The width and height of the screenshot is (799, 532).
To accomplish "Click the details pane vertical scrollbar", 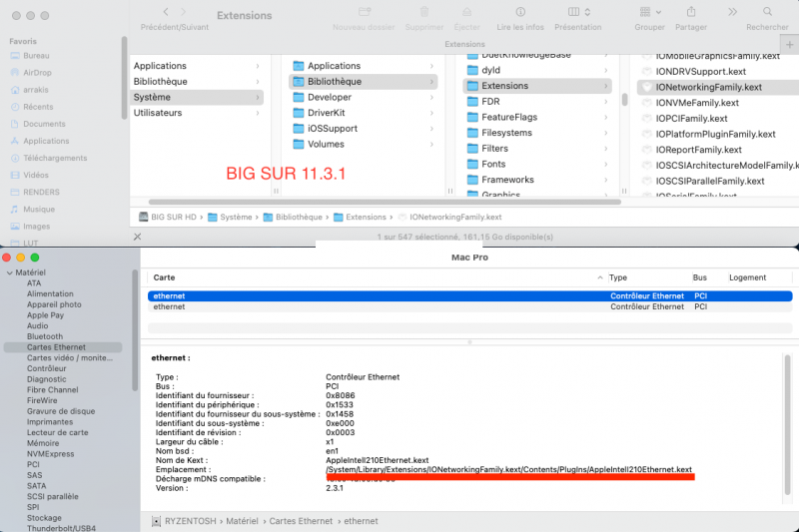I will point(787,425).
